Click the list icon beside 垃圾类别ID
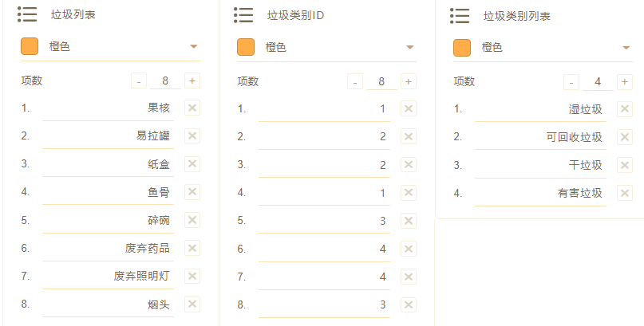Screen dimensions: 644x326 [243, 14]
